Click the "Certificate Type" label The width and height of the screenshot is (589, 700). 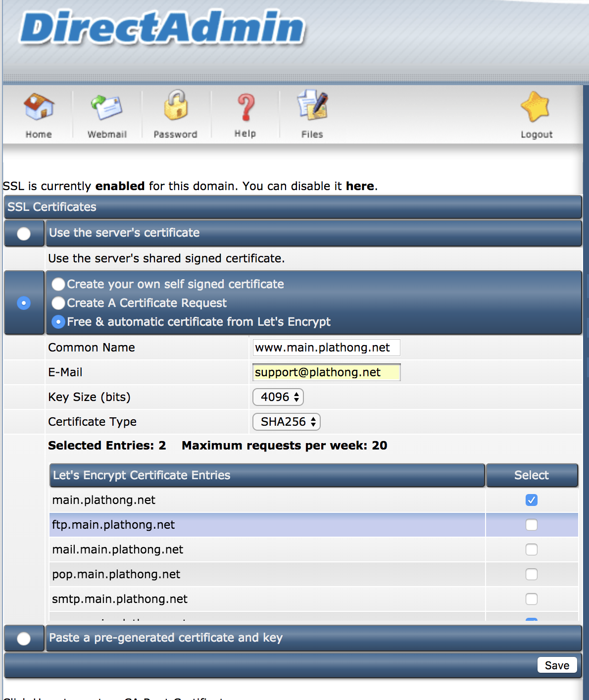pos(93,422)
